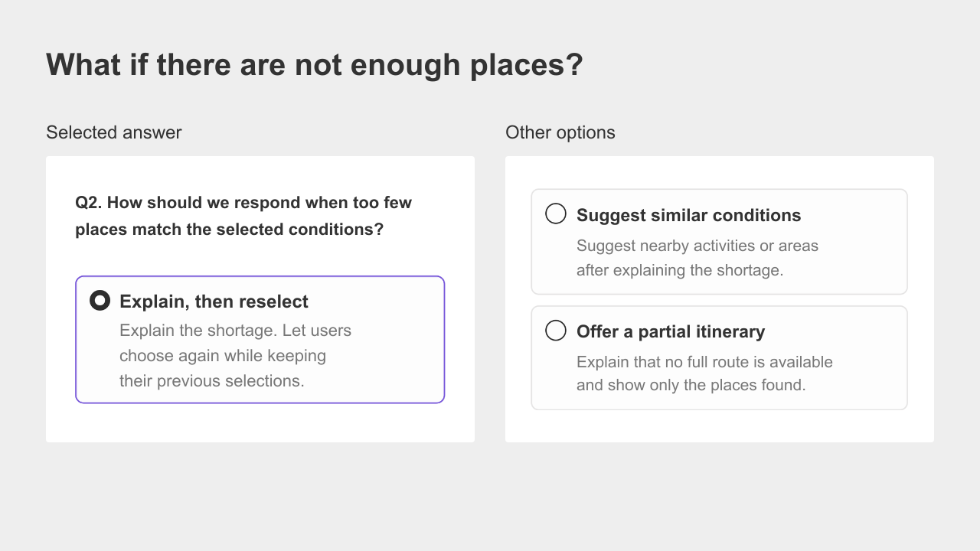This screenshot has width=980, height=551.
Task: Click the Selected answer heading
Action: point(114,132)
